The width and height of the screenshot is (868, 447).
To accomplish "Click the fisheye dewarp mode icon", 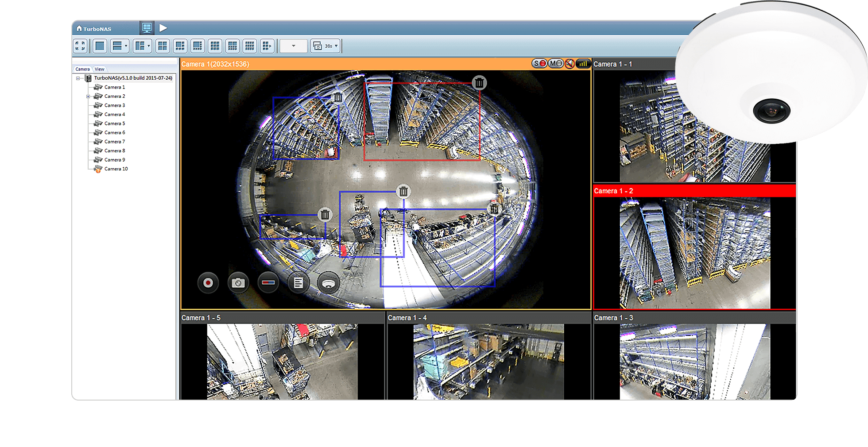I will click(x=328, y=283).
